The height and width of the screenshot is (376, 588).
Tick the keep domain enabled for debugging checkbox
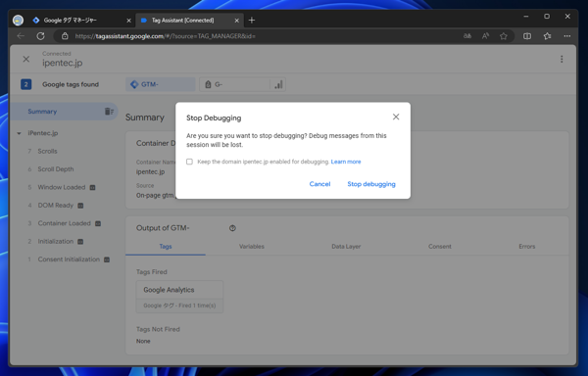coord(189,162)
